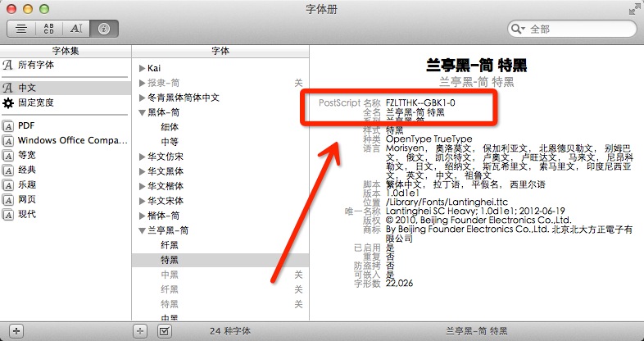Switch to repertoire character grid view

(48, 28)
